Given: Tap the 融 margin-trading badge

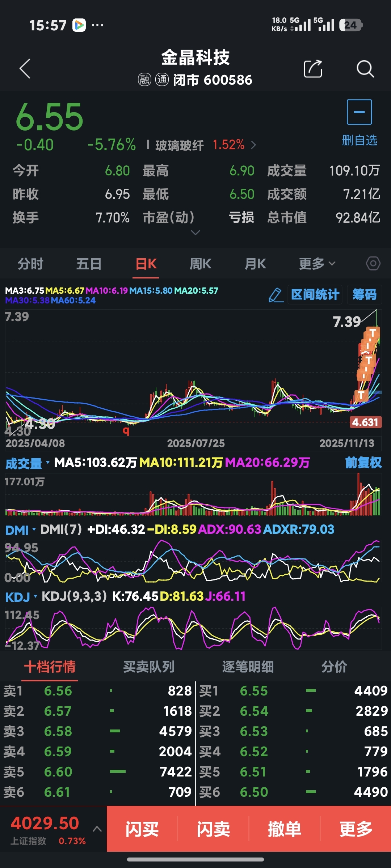Looking at the screenshot, I should tap(144, 79).
